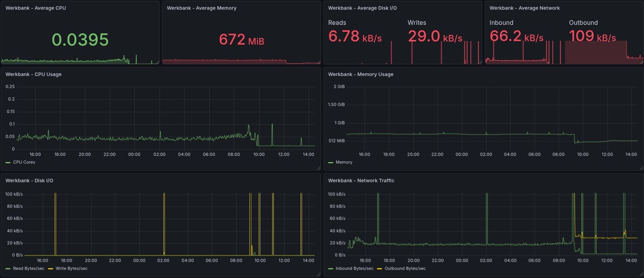644x278 pixels.
Task: Click resize handle of Memory Usage panel
Action: click(641, 168)
